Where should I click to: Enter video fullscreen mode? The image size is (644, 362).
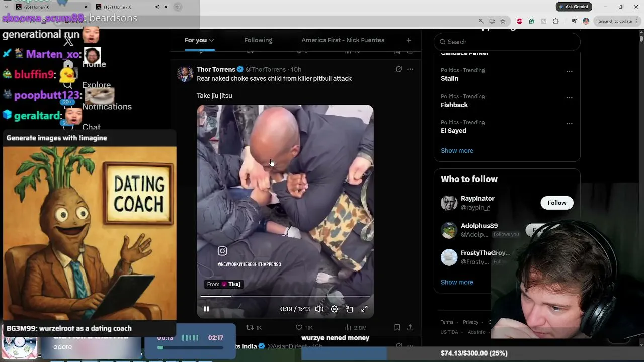pos(364,309)
